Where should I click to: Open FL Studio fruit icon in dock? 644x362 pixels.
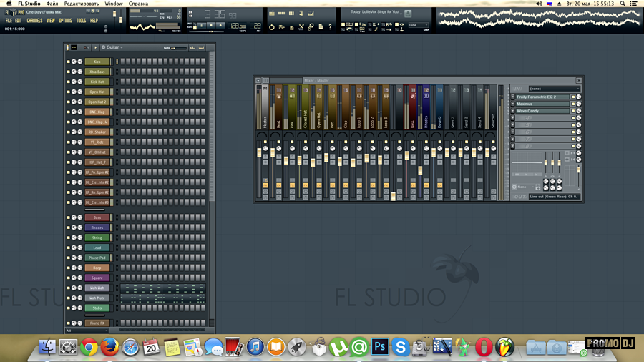(x=504, y=347)
